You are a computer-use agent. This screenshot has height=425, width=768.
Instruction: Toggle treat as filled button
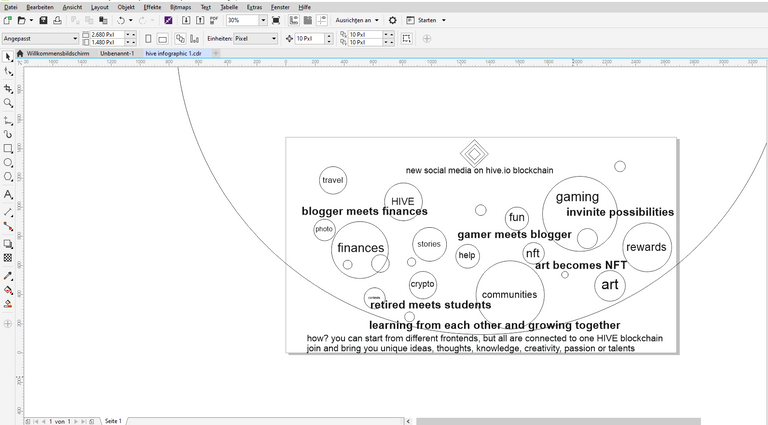tap(407, 38)
